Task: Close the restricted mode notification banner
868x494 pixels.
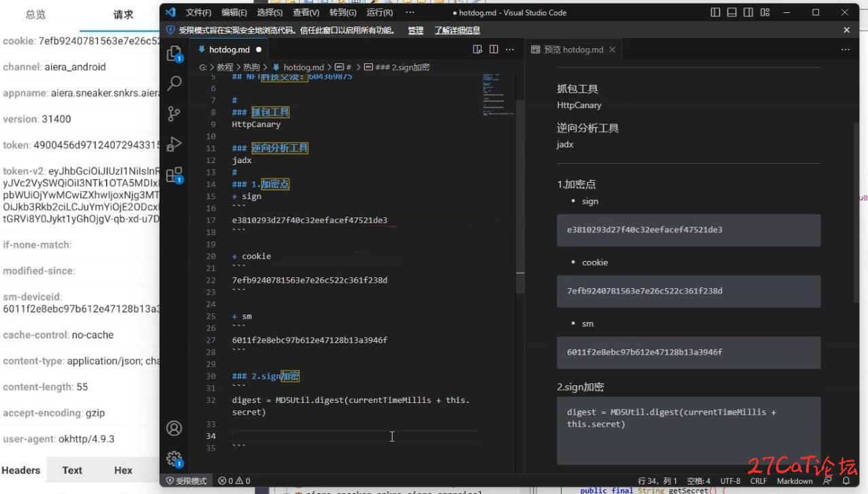Action: click(846, 30)
